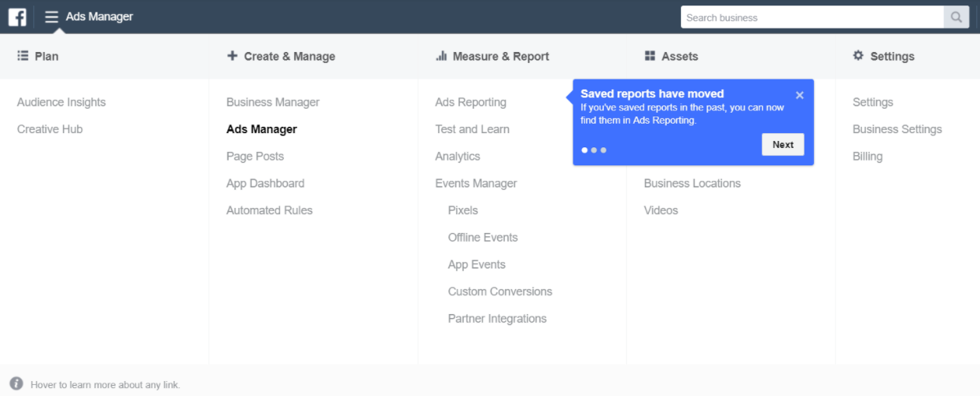980x396 pixels.
Task: Click 'Hover to learn more' footer text
Action: pos(105,385)
